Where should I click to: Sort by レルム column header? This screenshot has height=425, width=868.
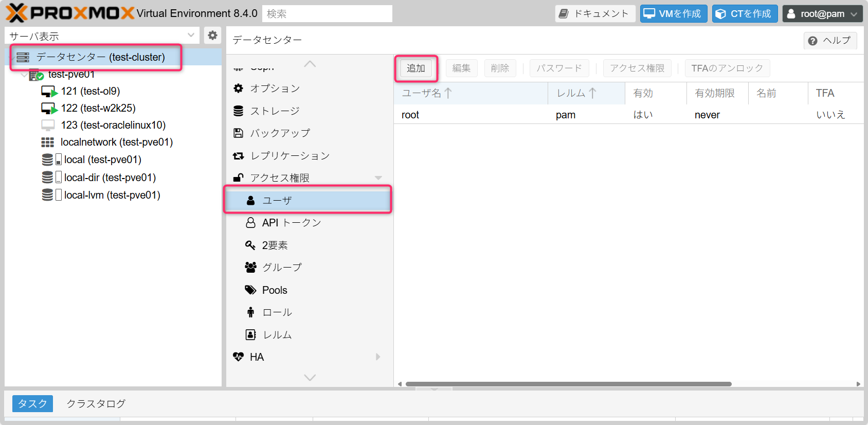coord(587,93)
